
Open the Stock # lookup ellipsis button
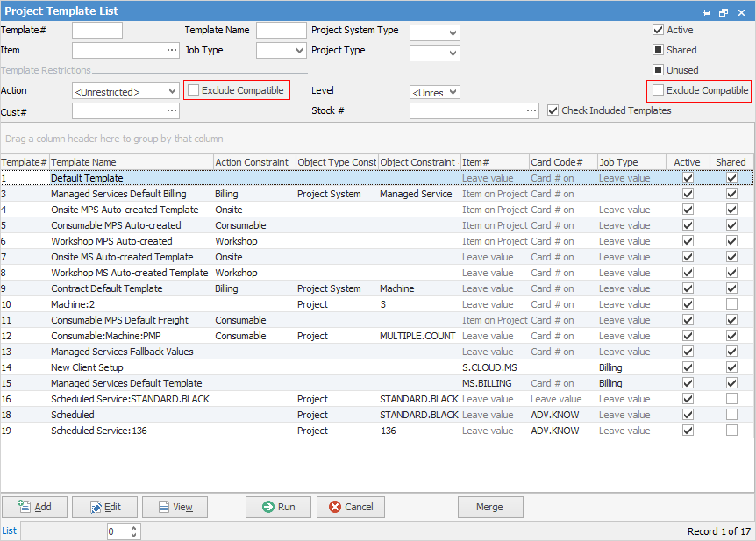coord(531,111)
